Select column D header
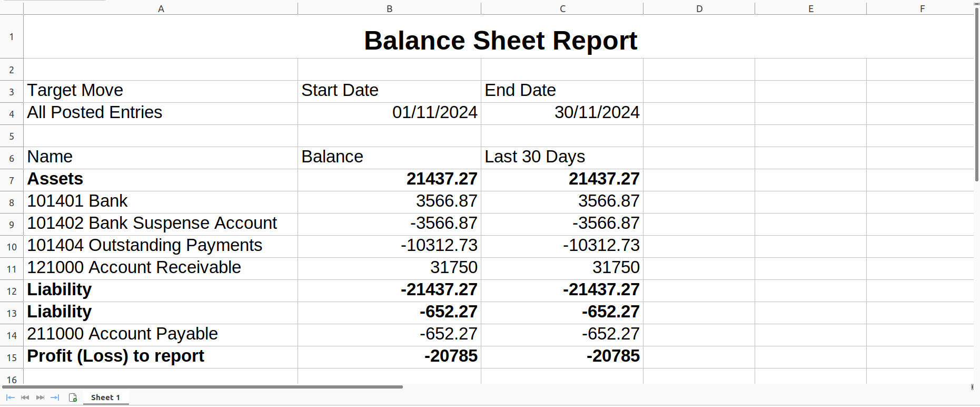This screenshot has width=980, height=407. coord(699,8)
